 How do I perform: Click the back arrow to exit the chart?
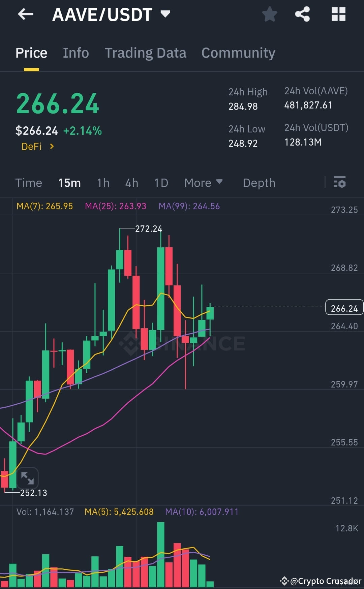tap(25, 14)
